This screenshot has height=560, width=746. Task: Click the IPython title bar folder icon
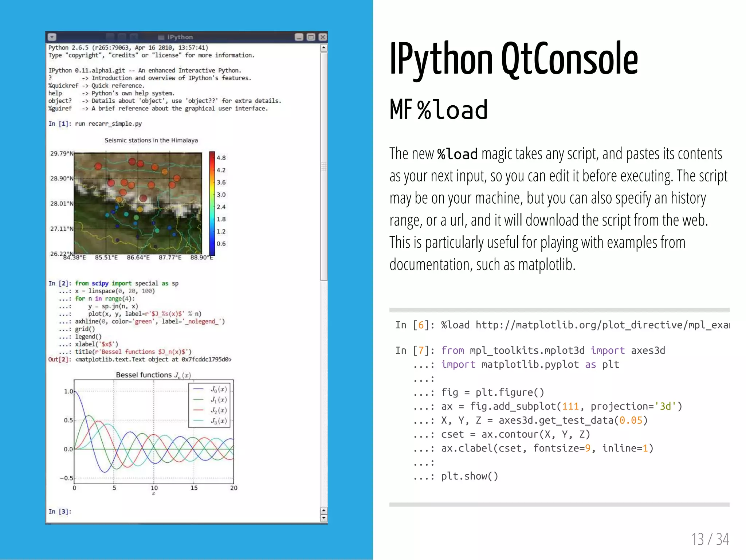(161, 37)
